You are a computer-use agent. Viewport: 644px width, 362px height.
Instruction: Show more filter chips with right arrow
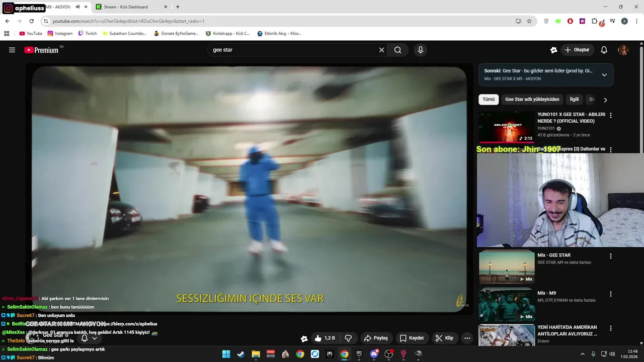tap(605, 100)
